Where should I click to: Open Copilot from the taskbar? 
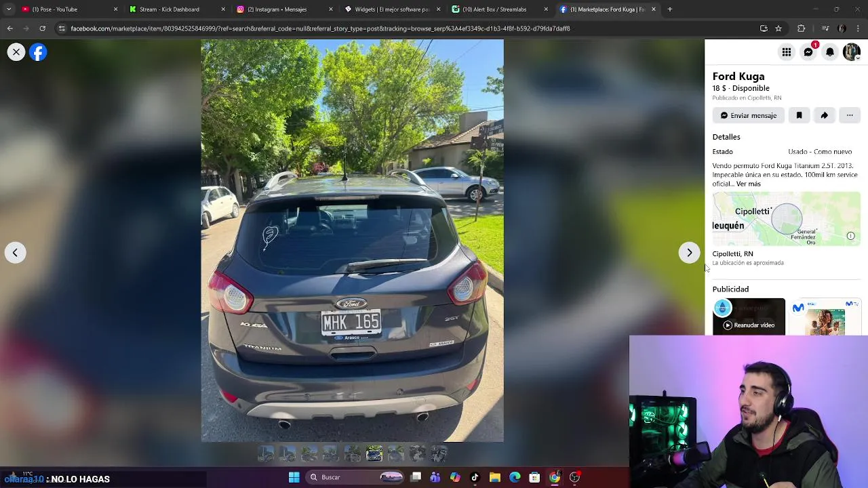455,477
